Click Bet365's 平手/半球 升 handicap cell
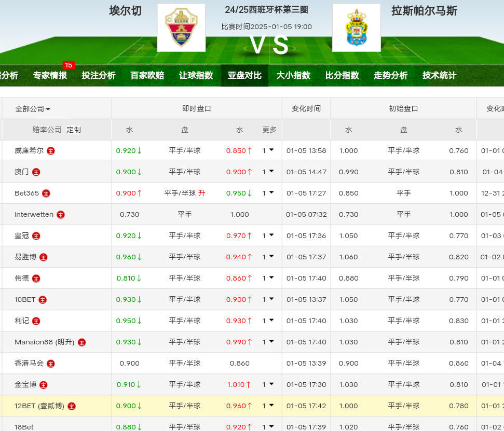 pyautogui.click(x=185, y=193)
